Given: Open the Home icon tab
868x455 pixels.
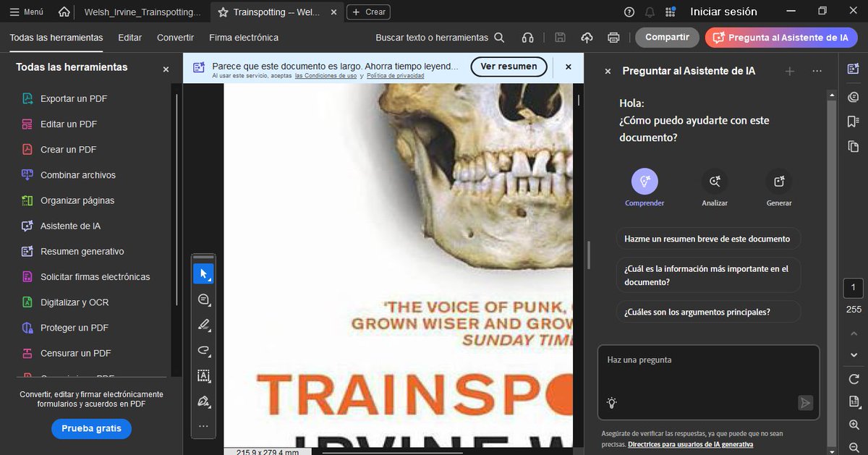Looking at the screenshot, I should click(64, 12).
